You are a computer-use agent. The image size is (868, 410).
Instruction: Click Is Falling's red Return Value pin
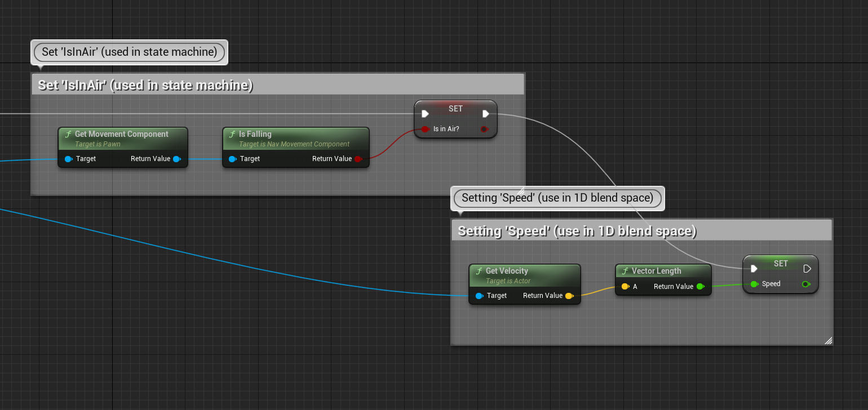358,159
